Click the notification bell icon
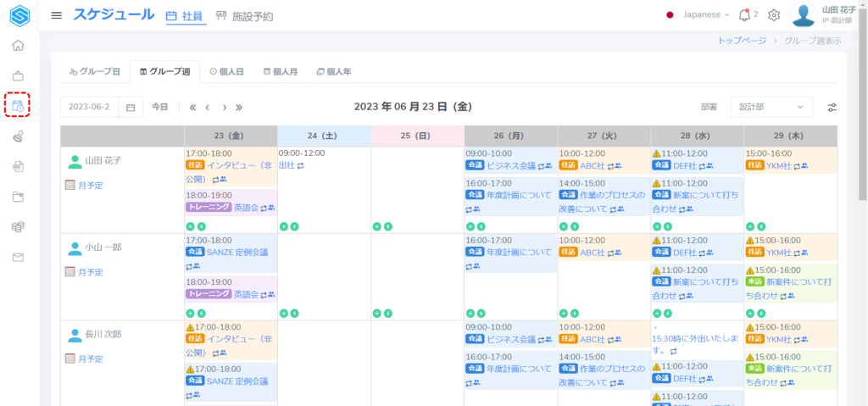The image size is (868, 406). [744, 15]
